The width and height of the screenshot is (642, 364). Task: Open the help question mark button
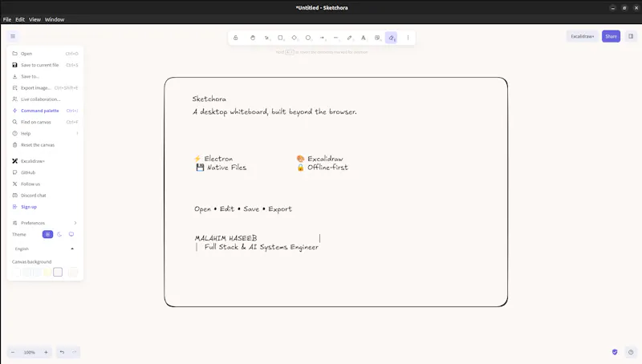[x=631, y=352]
